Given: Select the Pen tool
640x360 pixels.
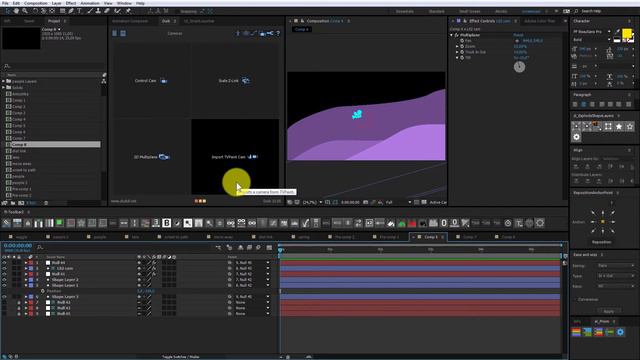Looking at the screenshot, I should tap(71, 11).
